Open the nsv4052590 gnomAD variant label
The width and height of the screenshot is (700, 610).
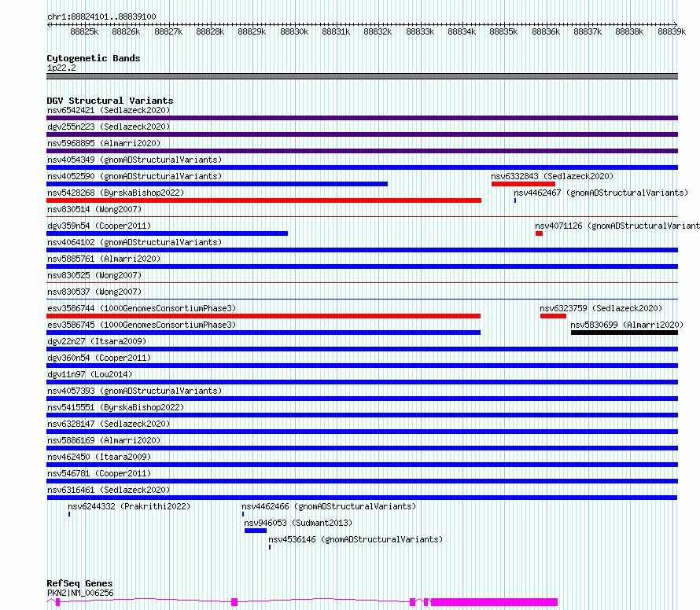[134, 176]
